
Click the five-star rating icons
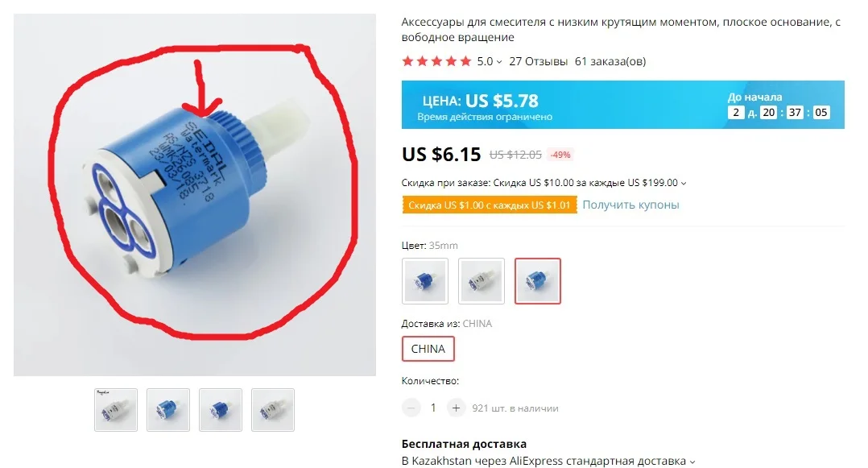click(436, 61)
